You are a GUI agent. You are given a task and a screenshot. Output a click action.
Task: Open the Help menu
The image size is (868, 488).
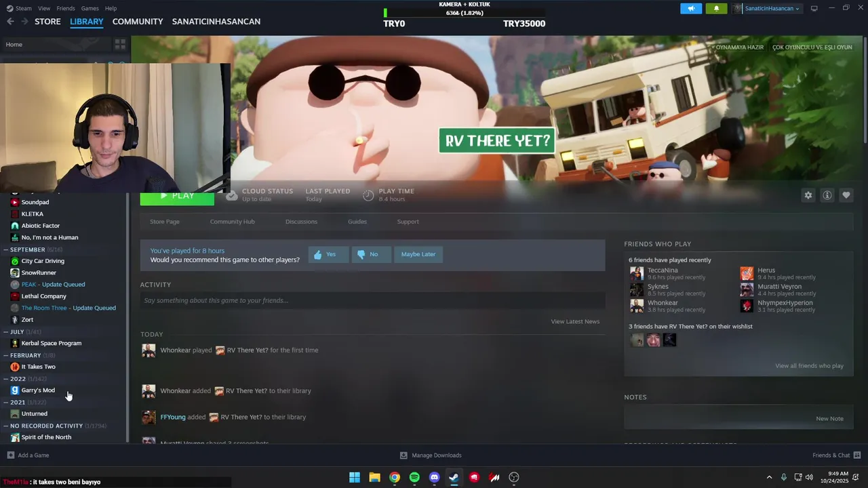pos(111,8)
